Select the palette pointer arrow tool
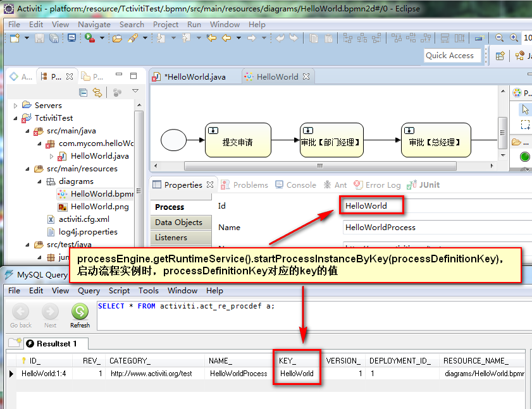The image size is (532, 409). tap(525, 109)
